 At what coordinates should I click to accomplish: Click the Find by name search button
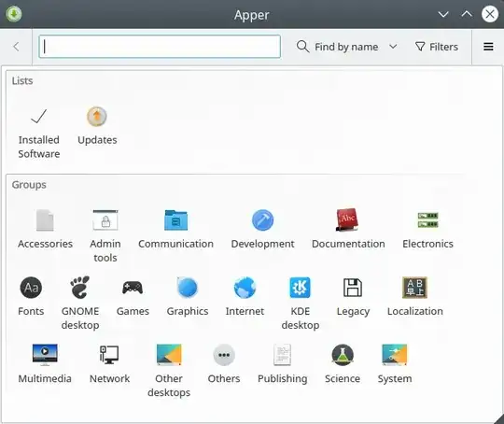point(337,47)
